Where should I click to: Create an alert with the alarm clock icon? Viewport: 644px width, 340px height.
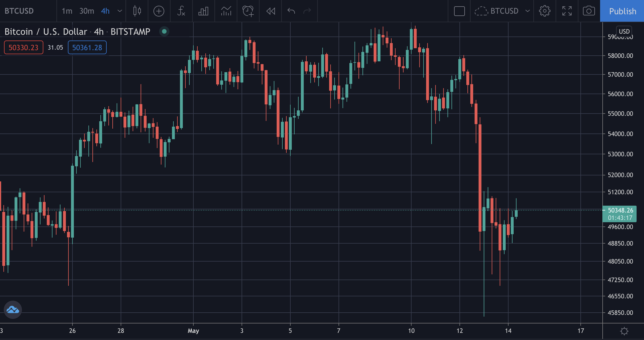coord(248,11)
